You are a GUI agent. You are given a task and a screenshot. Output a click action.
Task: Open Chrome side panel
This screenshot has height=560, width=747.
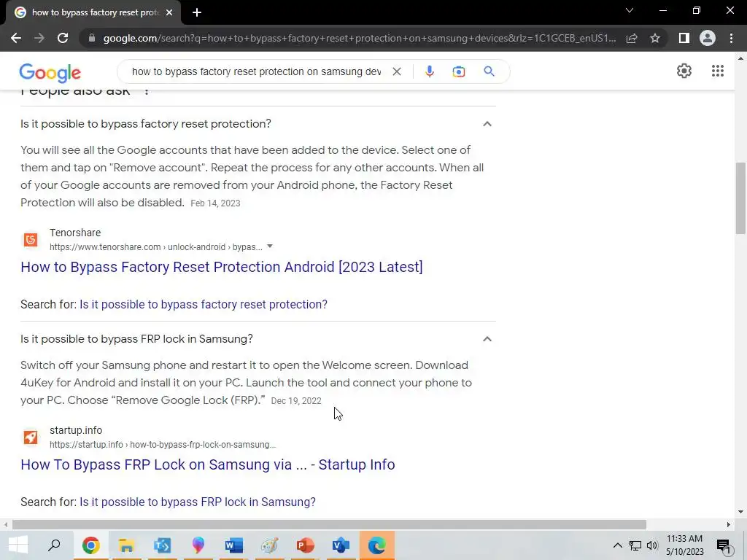[684, 38]
